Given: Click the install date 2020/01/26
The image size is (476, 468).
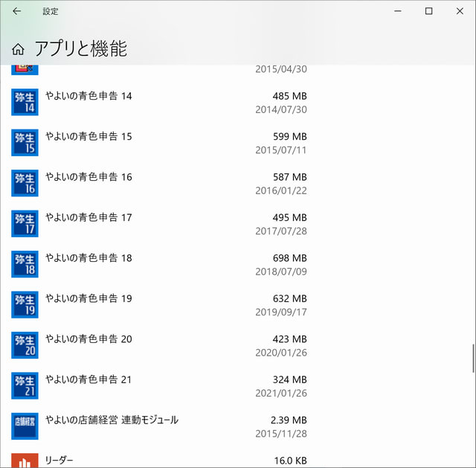Looking at the screenshot, I should pyautogui.click(x=281, y=353).
